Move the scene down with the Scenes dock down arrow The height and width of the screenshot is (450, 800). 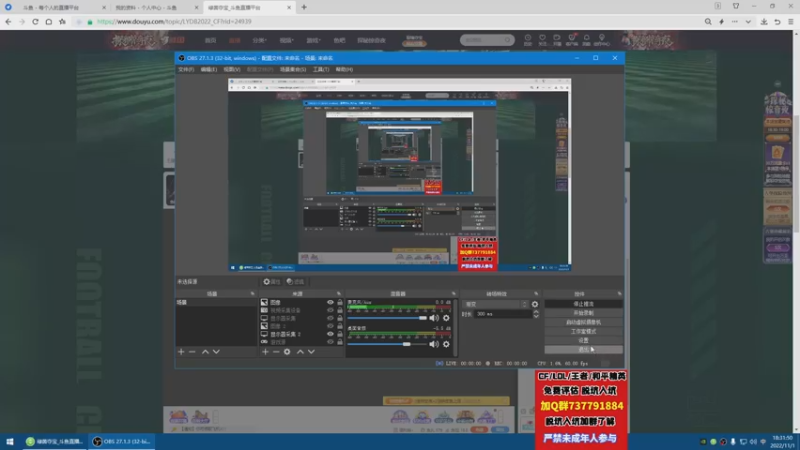pyautogui.click(x=216, y=352)
